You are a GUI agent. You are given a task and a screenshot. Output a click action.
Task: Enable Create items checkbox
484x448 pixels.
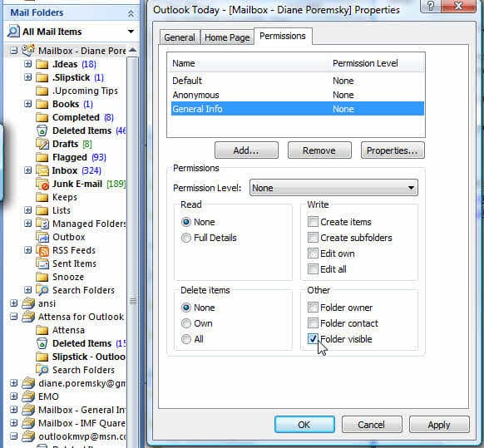point(313,222)
